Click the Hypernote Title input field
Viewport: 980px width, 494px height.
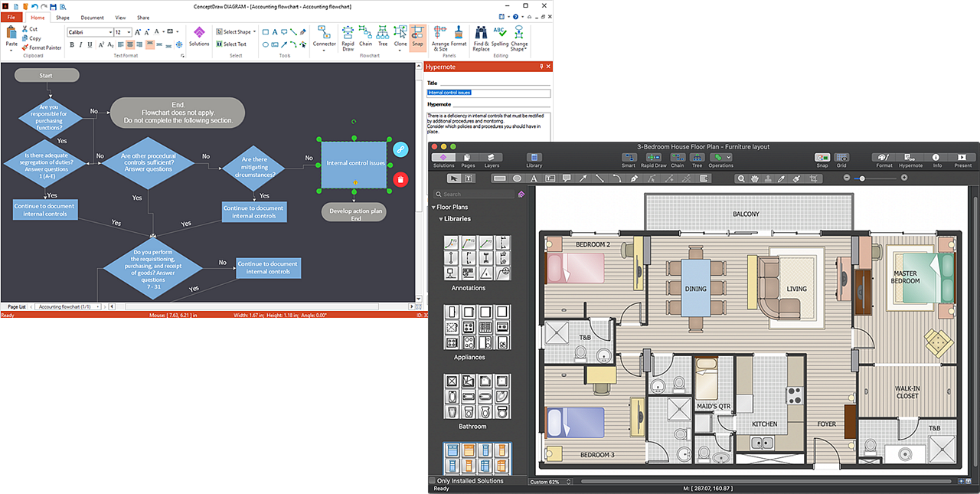(x=488, y=93)
